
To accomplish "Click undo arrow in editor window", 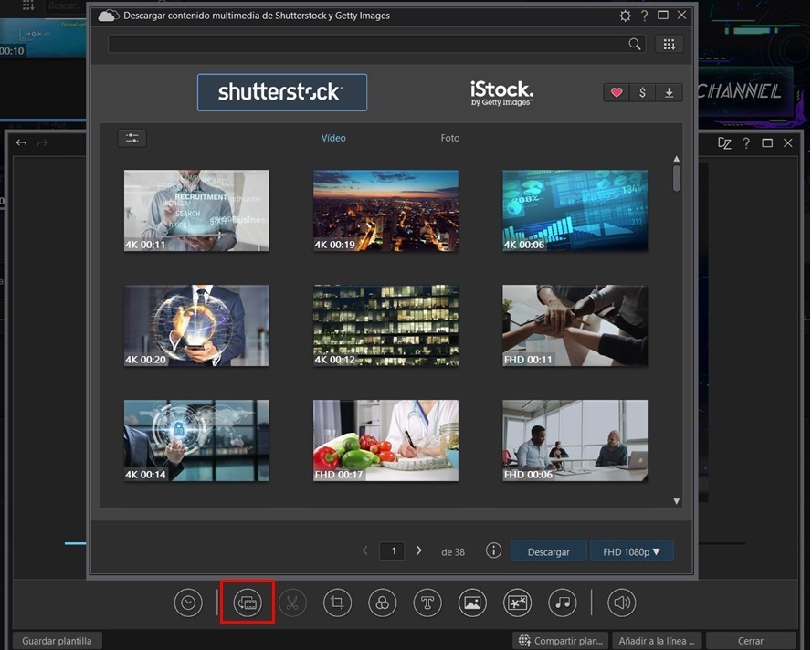I will point(21,142).
